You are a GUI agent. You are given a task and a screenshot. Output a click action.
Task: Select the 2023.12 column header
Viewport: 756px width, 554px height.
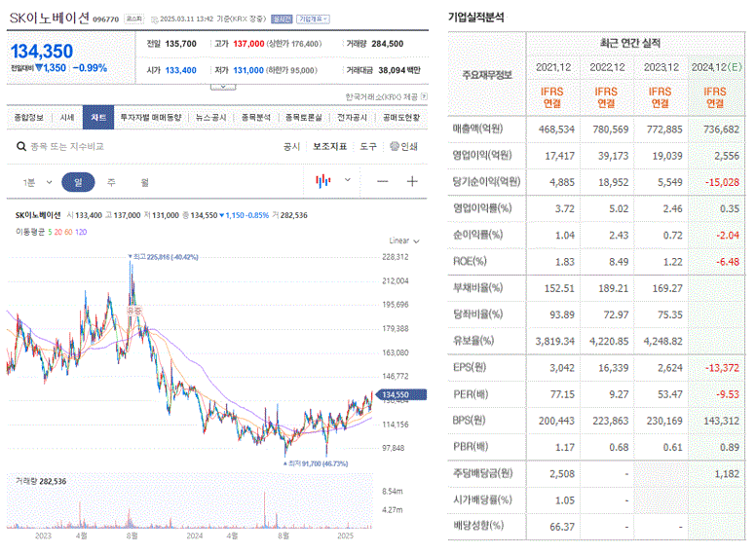pos(661,67)
